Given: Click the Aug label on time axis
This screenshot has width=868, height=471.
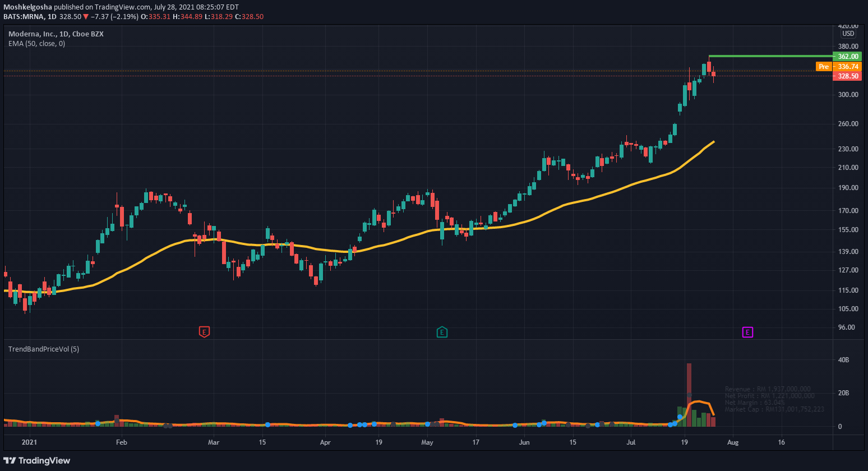Looking at the screenshot, I should (733, 442).
